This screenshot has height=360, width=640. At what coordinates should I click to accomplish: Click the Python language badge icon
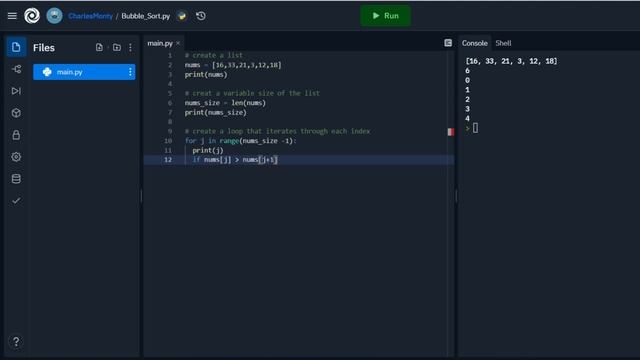point(182,16)
